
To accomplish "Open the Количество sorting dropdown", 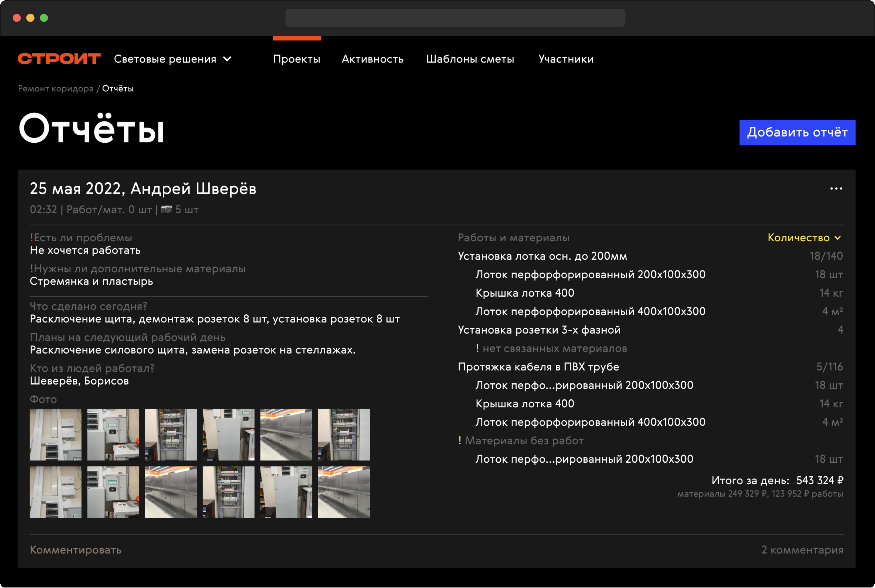I will coord(804,237).
